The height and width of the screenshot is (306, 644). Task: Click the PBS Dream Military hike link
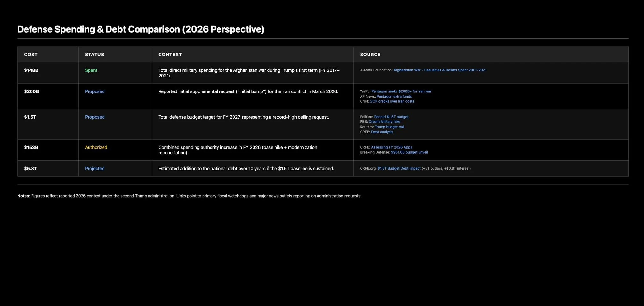[x=384, y=122]
